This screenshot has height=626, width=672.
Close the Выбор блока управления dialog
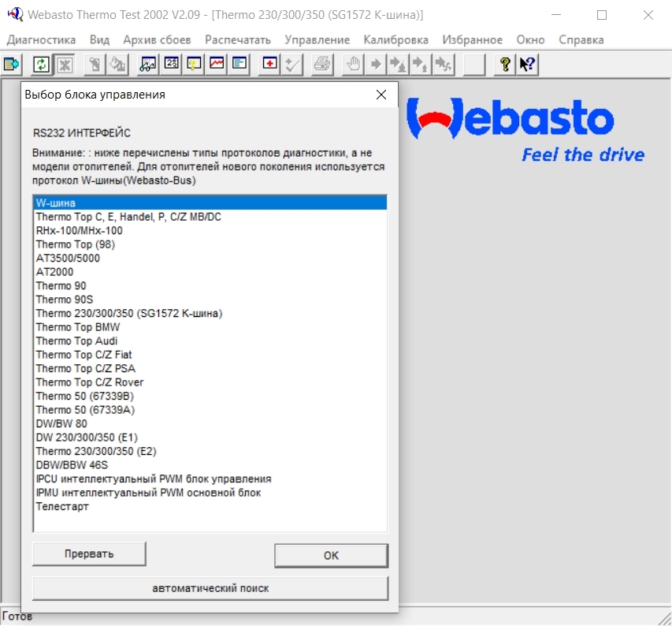pos(381,95)
